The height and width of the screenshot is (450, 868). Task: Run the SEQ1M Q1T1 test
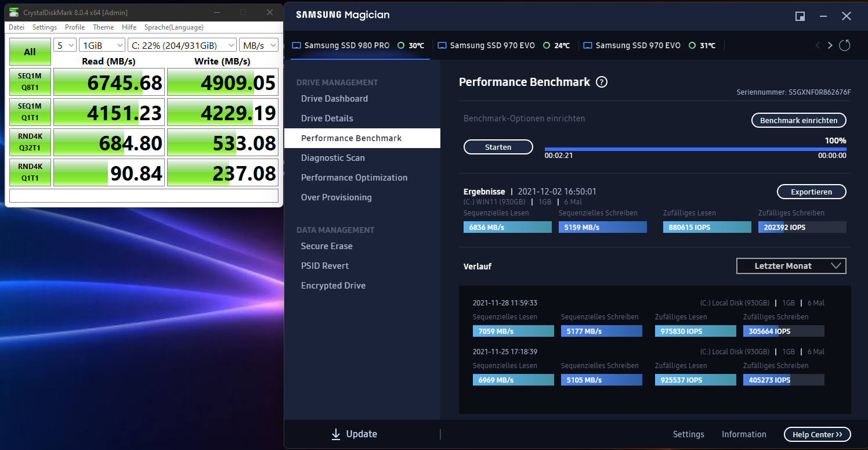coord(30,112)
